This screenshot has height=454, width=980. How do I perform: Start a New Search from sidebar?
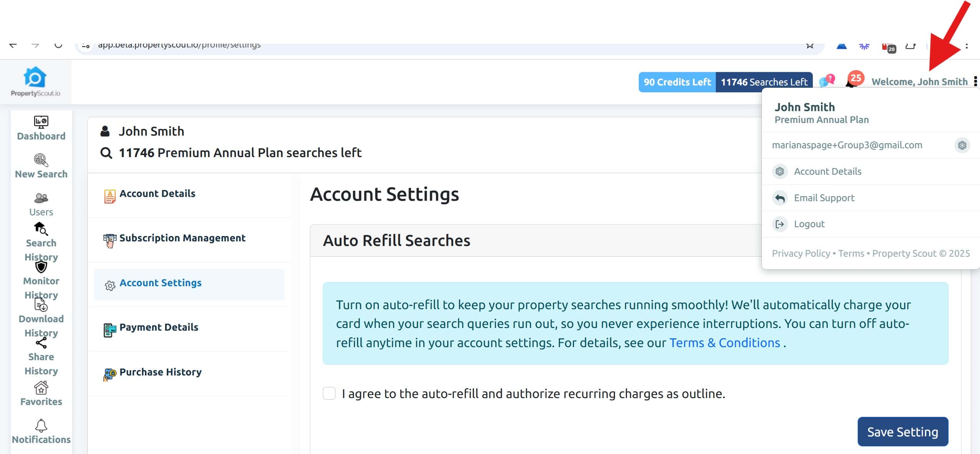41,166
